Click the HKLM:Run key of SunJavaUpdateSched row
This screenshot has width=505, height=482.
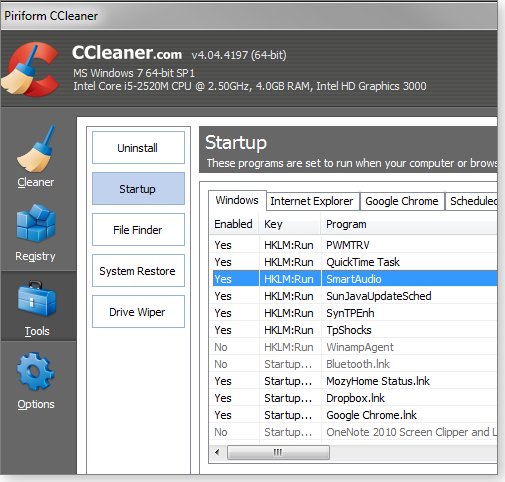point(289,296)
